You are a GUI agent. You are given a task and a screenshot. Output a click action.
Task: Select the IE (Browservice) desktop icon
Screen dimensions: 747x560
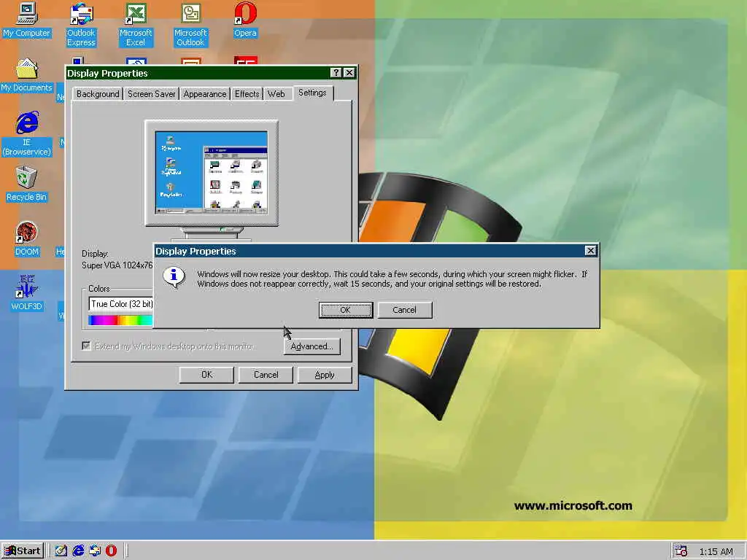(27, 134)
